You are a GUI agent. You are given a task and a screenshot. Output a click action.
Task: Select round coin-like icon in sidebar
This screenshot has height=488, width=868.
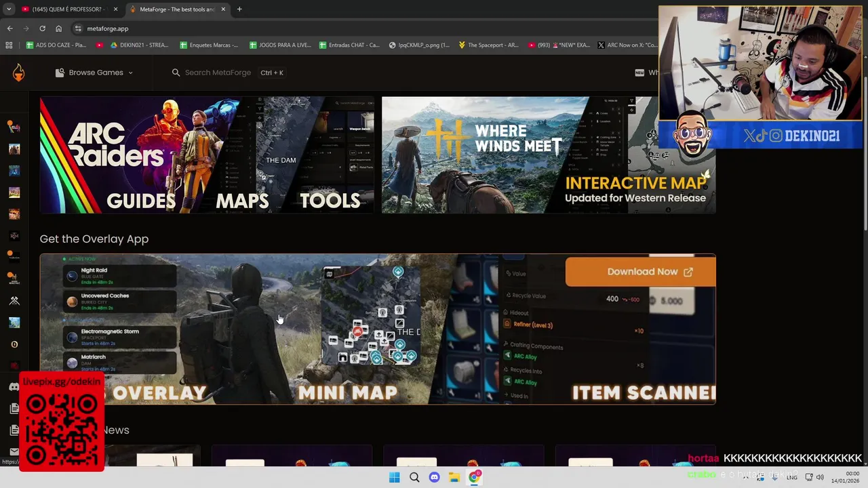pyautogui.click(x=14, y=344)
